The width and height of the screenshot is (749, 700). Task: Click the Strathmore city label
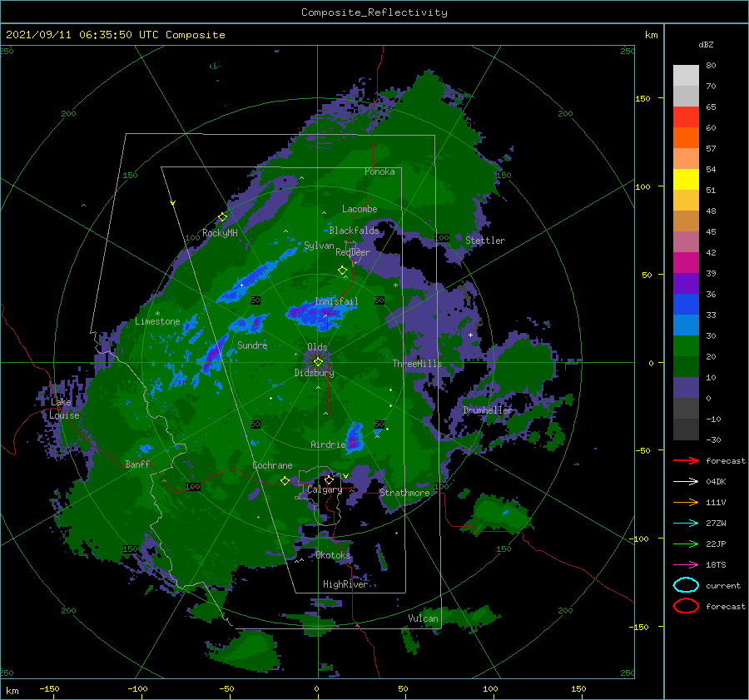[404, 493]
